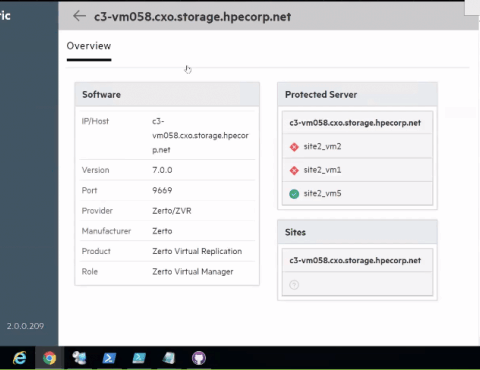Click the Protected Server host name header
Viewport: 480px width, 370px height.
(x=355, y=123)
